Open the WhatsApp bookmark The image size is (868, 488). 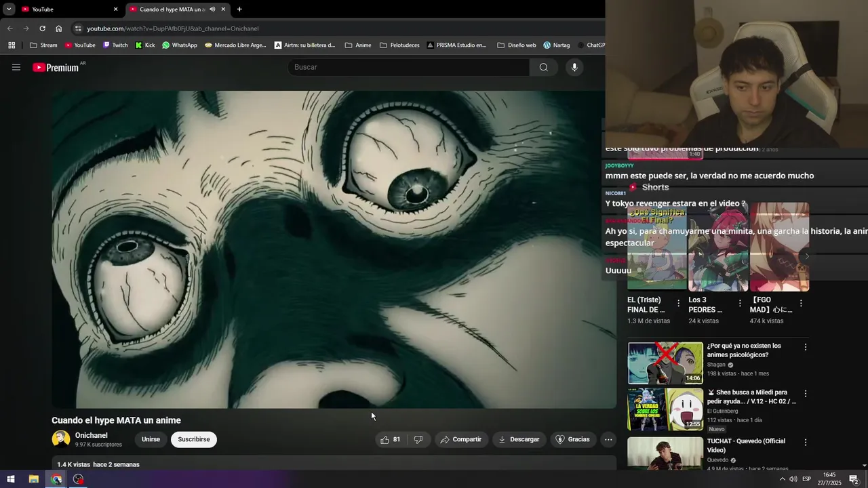tap(180, 45)
